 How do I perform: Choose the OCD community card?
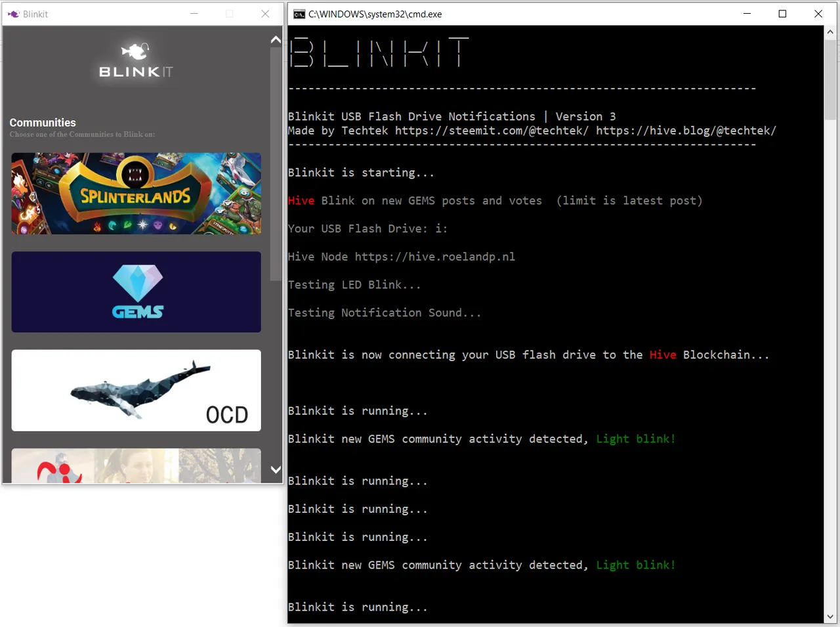click(136, 390)
